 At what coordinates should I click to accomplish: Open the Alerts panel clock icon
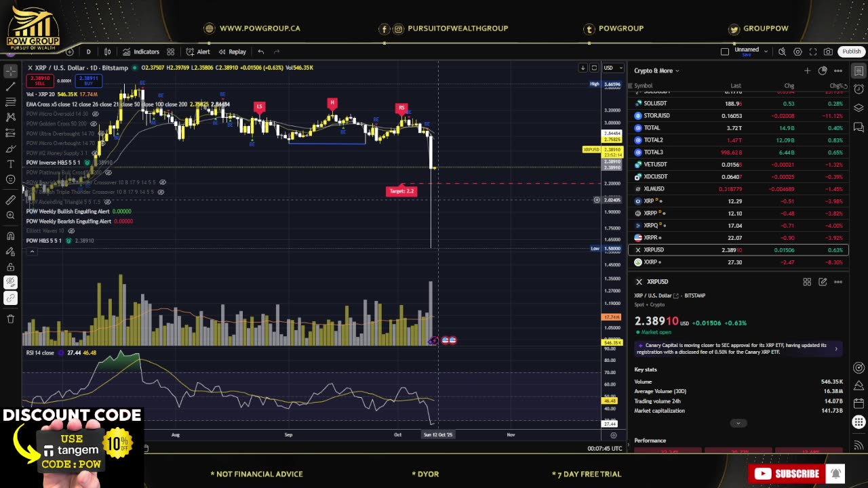859,89
